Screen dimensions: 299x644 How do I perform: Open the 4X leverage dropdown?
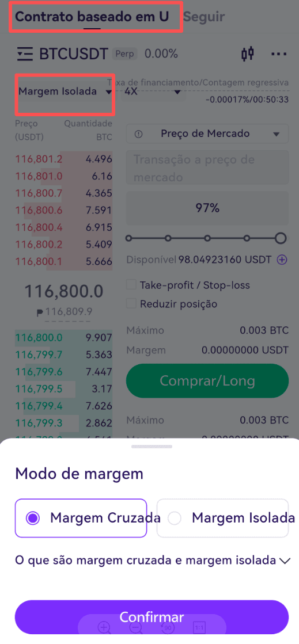153,92
